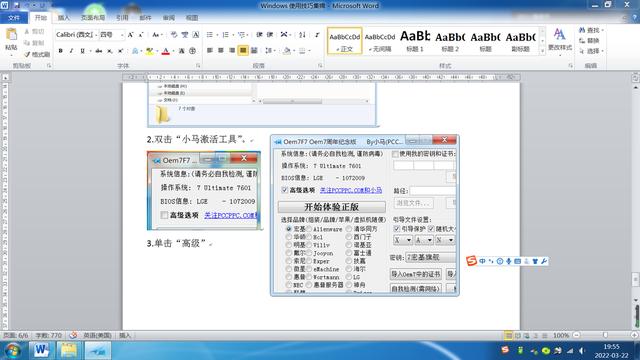Click the Format Painter brush icon
The image size is (640, 360).
(x=27, y=54)
